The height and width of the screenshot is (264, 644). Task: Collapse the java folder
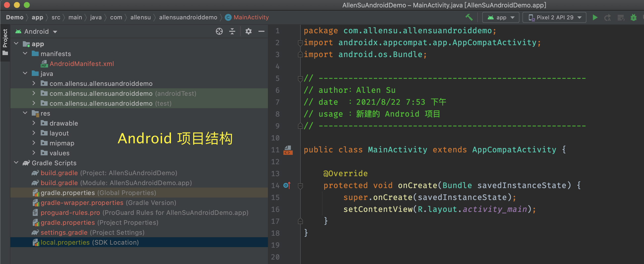point(25,73)
